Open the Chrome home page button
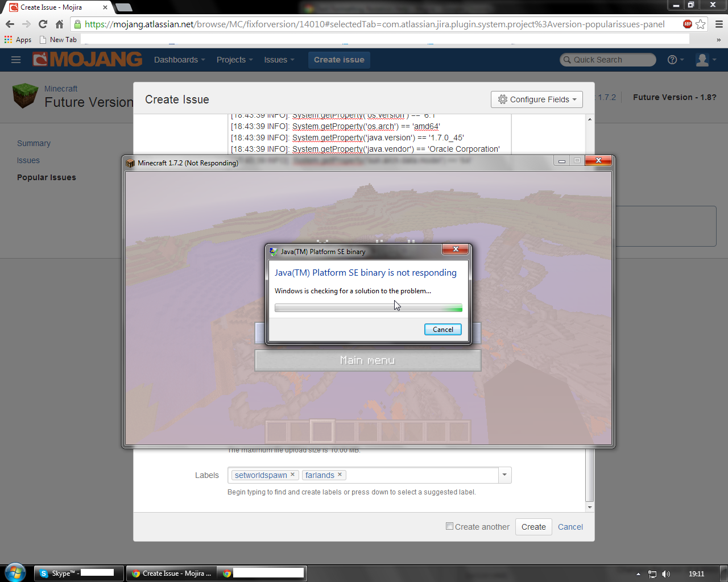Image resolution: width=728 pixels, height=582 pixels. click(59, 24)
